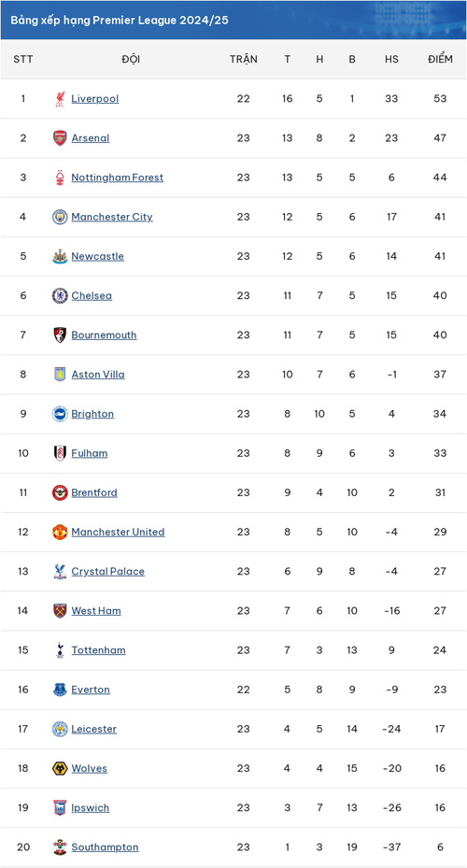Click the Manchester United crest icon
The image size is (467, 868).
(60, 532)
